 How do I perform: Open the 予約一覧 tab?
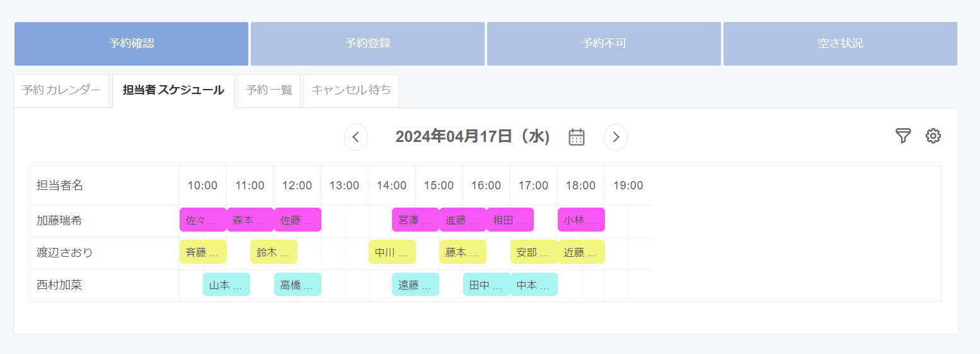point(269,90)
